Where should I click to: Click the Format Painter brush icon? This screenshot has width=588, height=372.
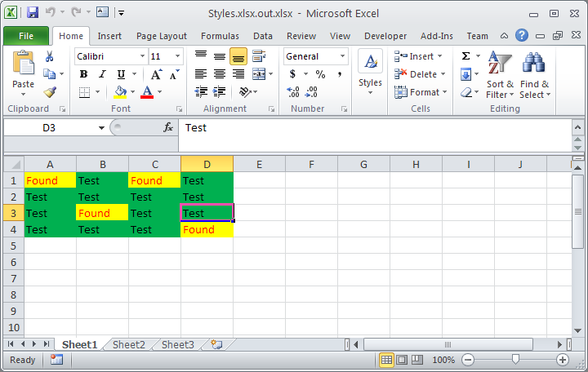click(x=49, y=92)
